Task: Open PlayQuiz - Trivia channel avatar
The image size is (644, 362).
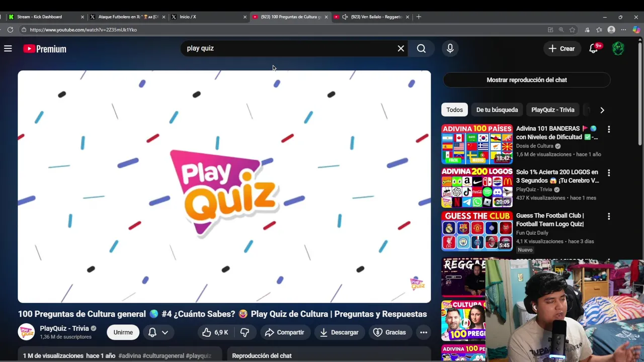Action: click(x=26, y=332)
